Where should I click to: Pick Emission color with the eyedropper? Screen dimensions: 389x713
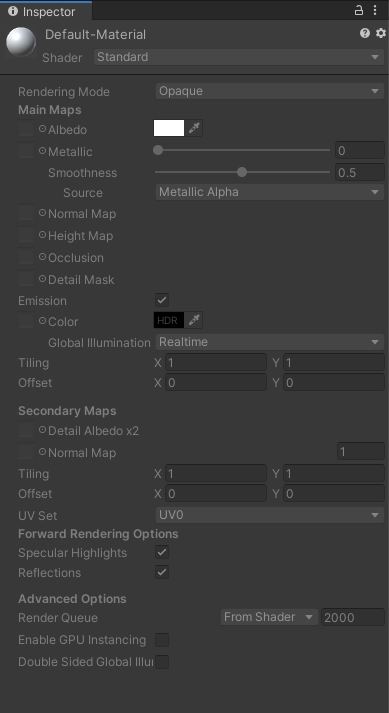tap(194, 321)
